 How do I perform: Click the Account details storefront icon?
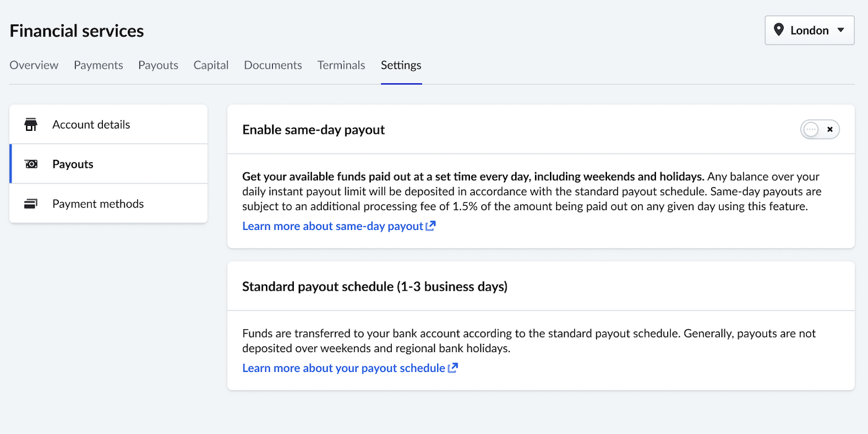point(31,125)
